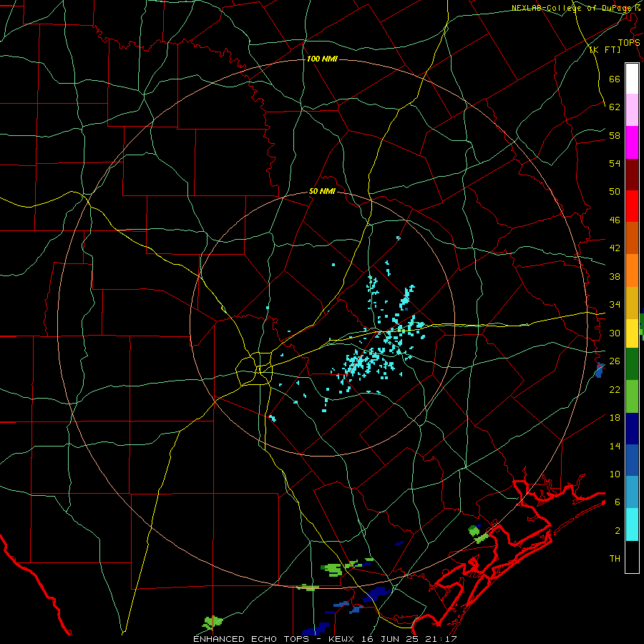Click the legend value 14

pyautogui.click(x=615, y=446)
